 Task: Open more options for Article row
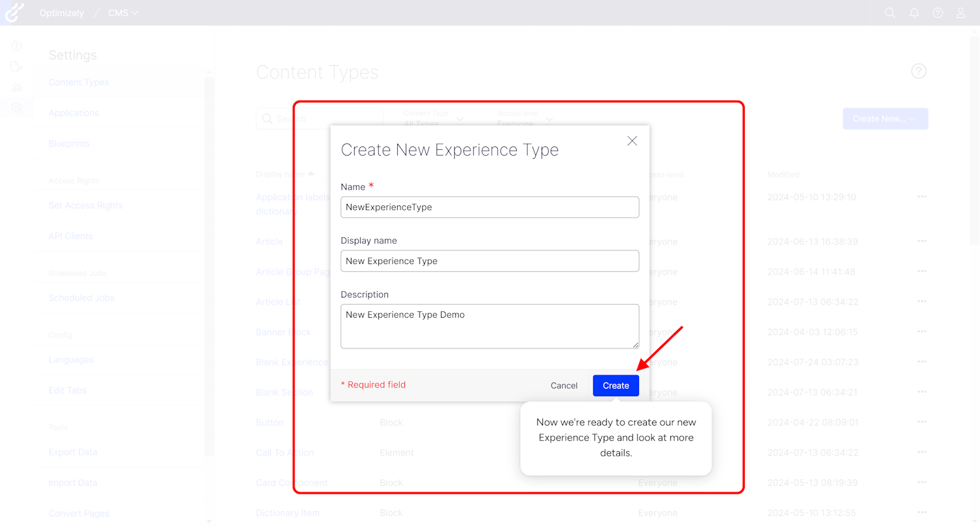[x=922, y=241]
